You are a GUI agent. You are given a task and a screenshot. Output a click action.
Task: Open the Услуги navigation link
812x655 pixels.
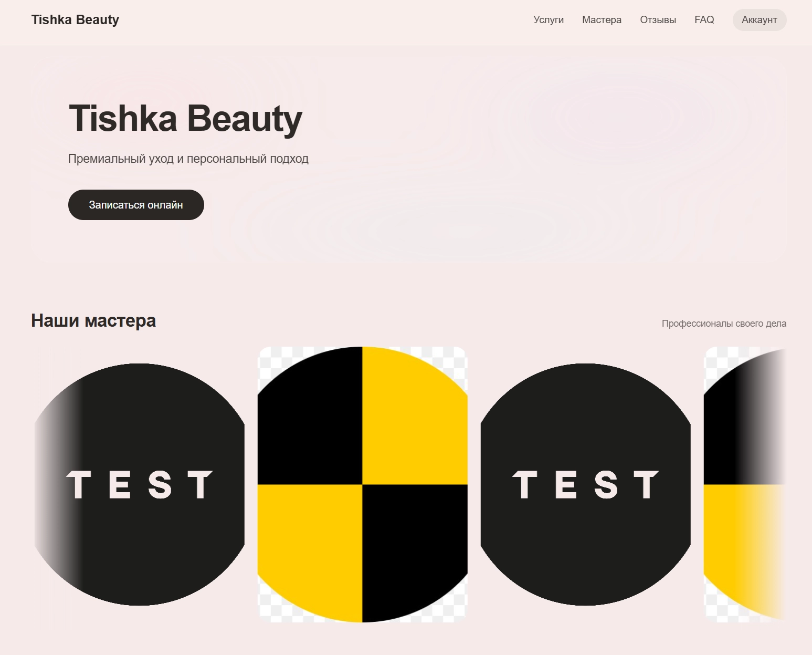tap(548, 20)
